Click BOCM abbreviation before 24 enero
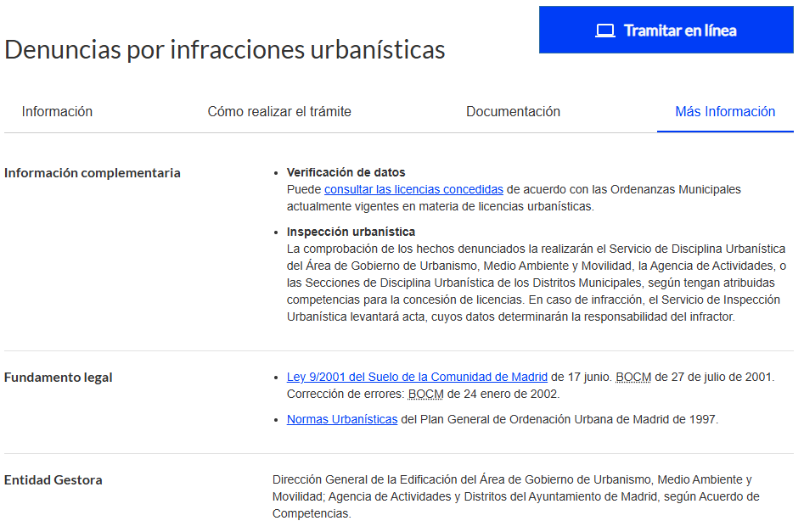 (425, 395)
